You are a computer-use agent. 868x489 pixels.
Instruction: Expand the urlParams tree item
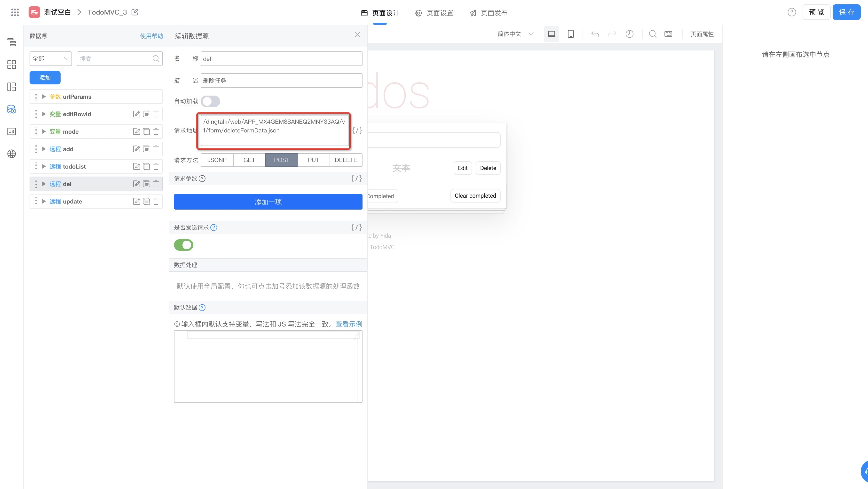(x=44, y=97)
